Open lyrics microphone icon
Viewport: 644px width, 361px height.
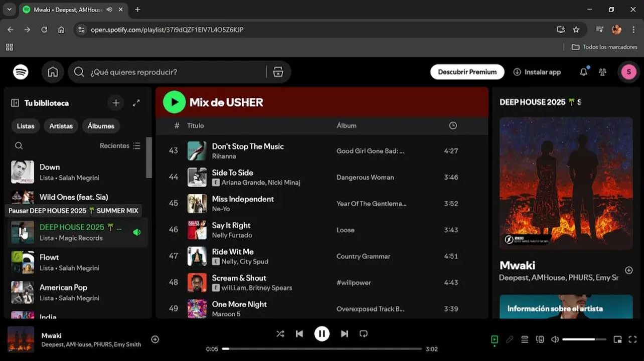coord(510,339)
